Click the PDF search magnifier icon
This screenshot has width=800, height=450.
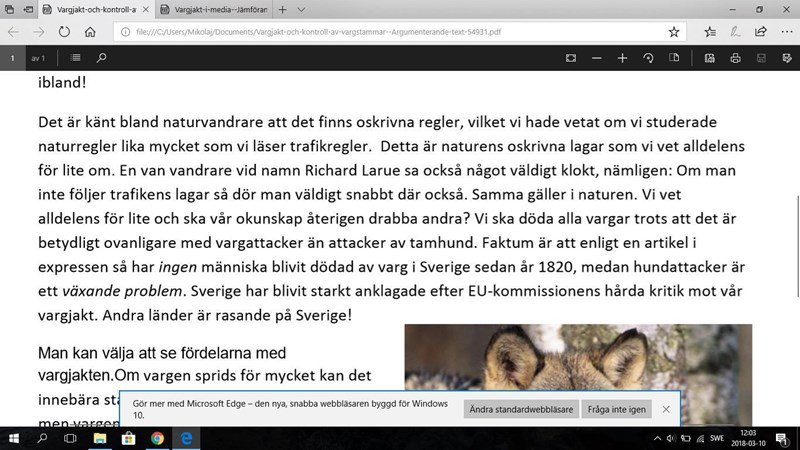[101, 58]
